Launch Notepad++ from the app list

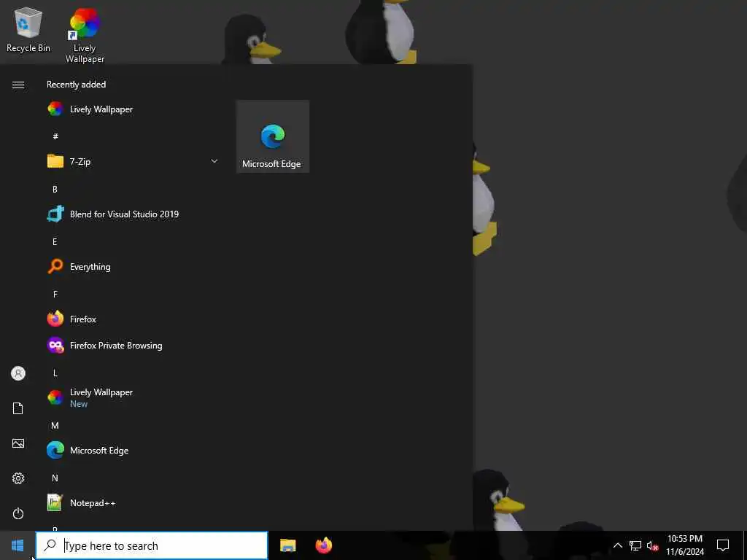pos(133,503)
